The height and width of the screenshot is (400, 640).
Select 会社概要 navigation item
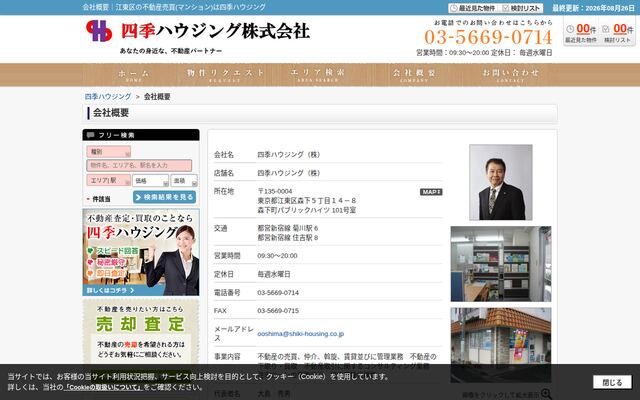pos(414,75)
